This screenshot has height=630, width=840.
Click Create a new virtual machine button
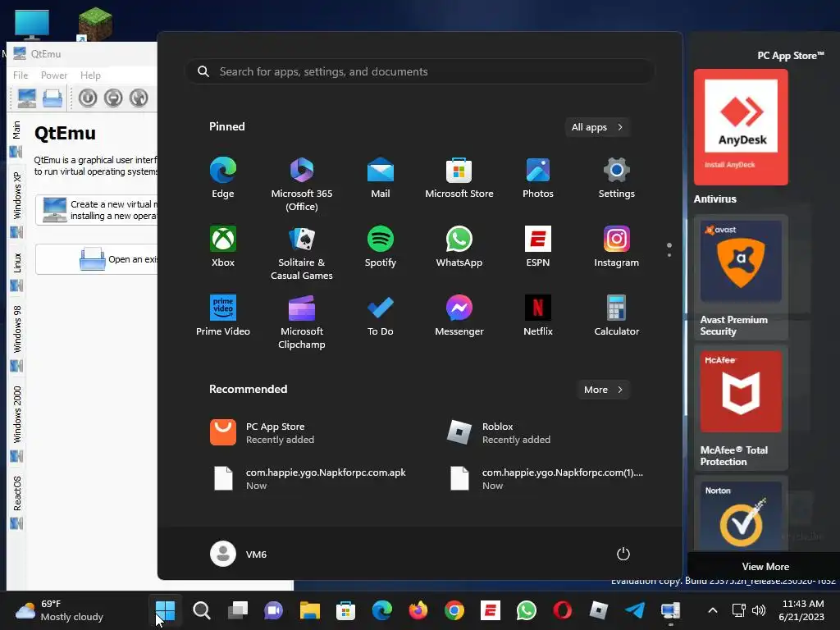tap(97, 210)
